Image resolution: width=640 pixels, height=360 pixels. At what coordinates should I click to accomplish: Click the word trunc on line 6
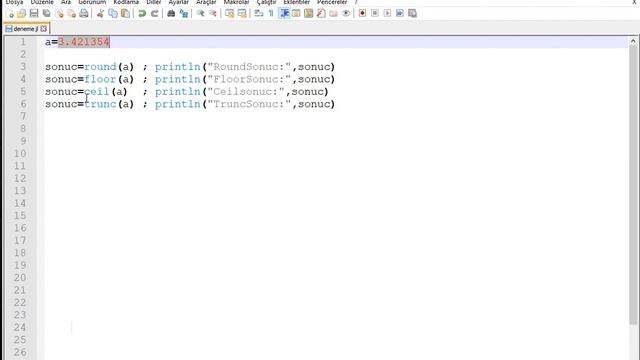(100, 104)
